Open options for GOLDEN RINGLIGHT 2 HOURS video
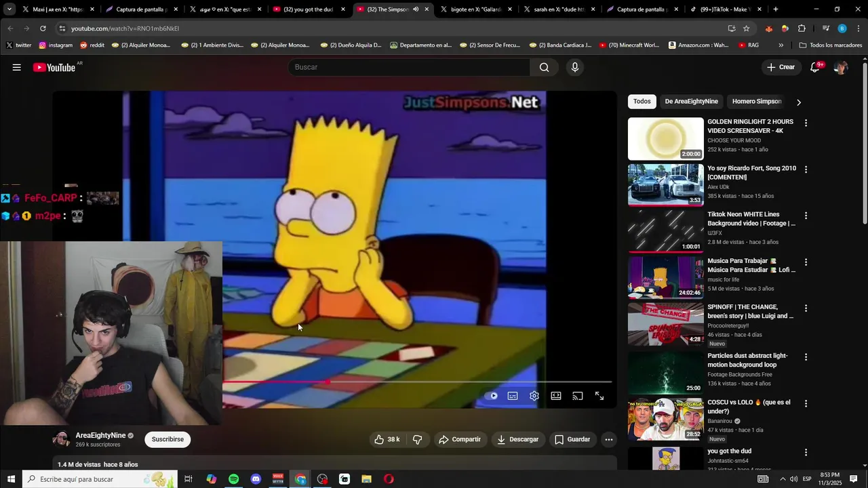 pos(806,123)
